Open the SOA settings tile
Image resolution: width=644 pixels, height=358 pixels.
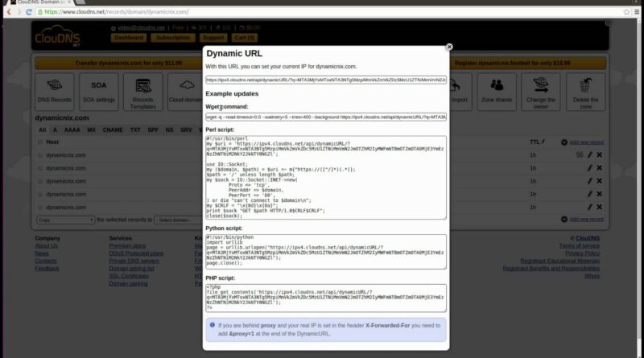[x=98, y=92]
